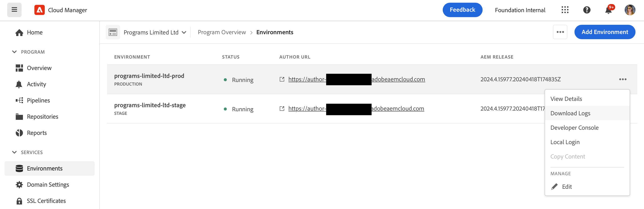Click the Adobe Cloud Manager logo

click(x=40, y=10)
